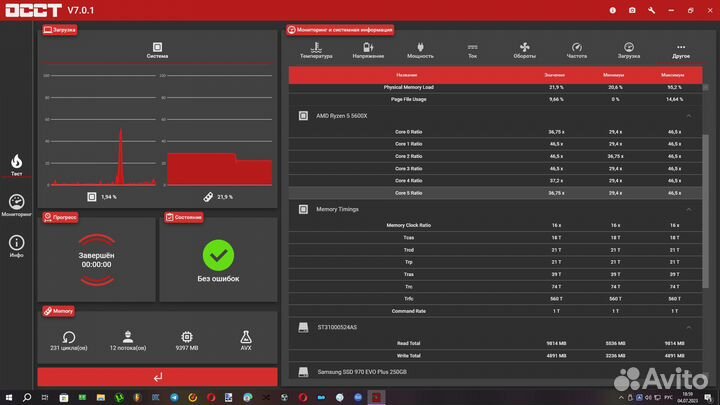Click the AVX instruction set icon
Screen dimensions: 720x405
tap(245, 338)
